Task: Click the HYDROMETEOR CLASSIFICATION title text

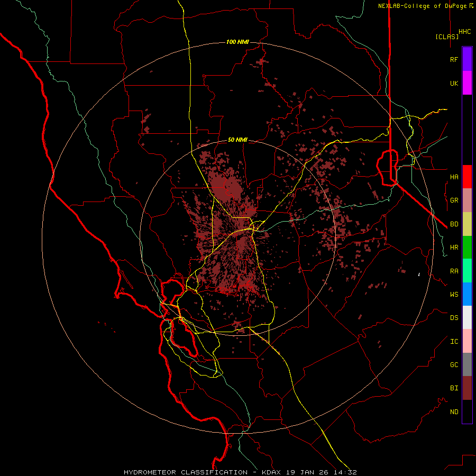Action: (x=186, y=472)
